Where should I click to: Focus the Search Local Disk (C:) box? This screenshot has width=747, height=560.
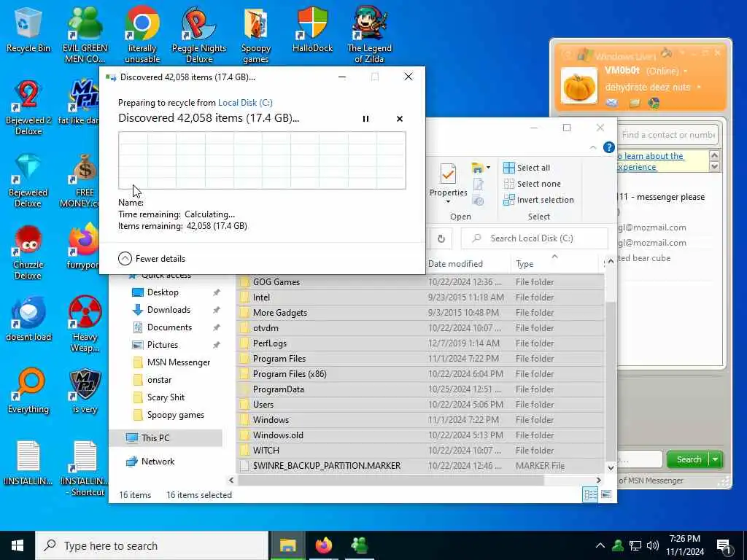point(535,238)
